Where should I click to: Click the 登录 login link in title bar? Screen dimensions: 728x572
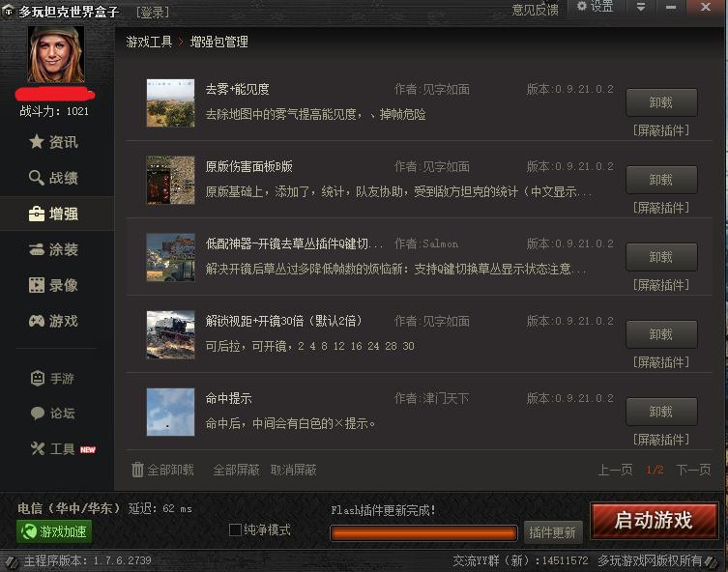pos(153,12)
